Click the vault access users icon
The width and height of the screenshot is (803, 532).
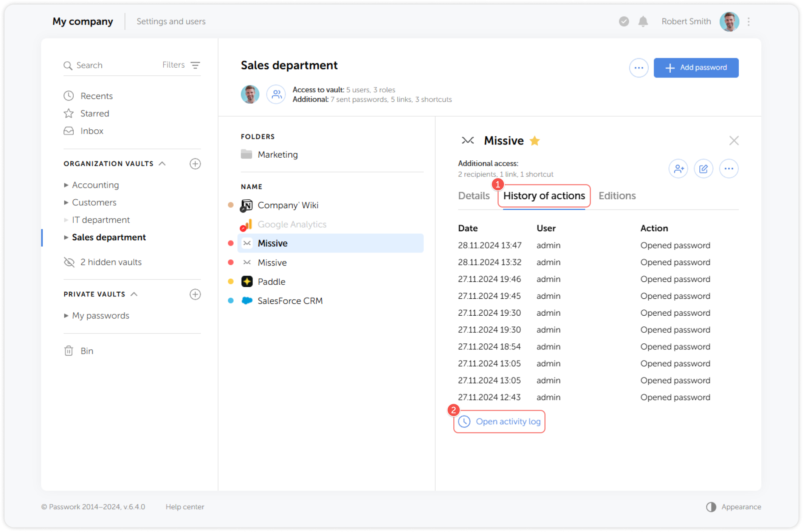click(x=276, y=94)
